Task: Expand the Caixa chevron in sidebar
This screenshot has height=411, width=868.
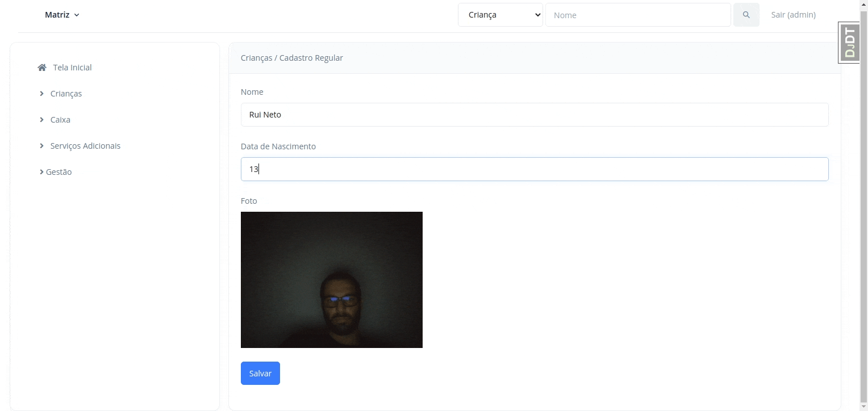Action: pos(41,120)
